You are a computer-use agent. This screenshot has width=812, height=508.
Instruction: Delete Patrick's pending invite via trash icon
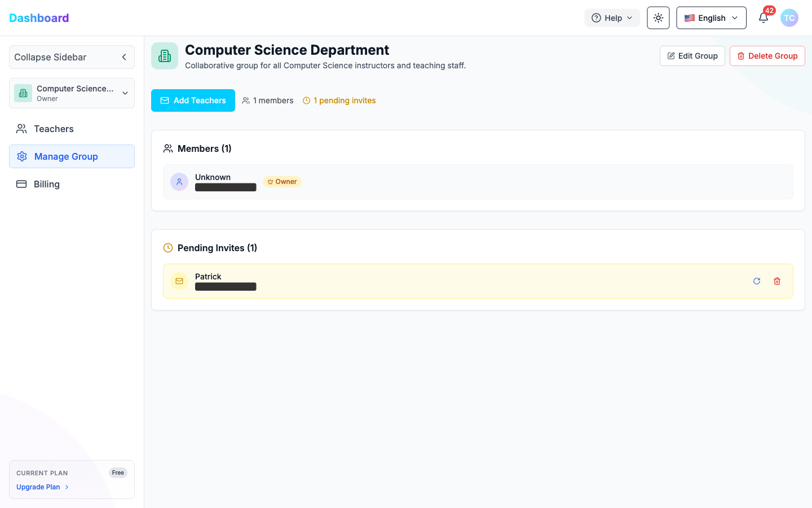point(777,281)
